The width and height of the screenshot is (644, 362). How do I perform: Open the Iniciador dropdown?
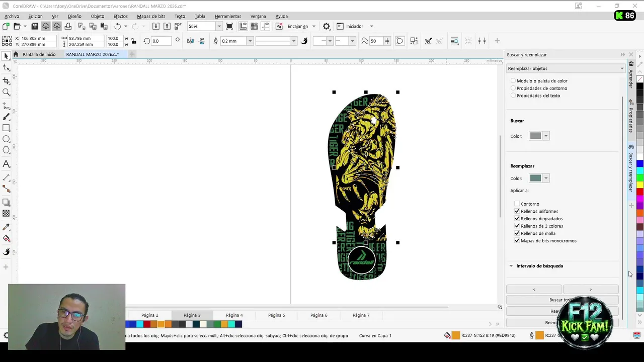click(371, 26)
